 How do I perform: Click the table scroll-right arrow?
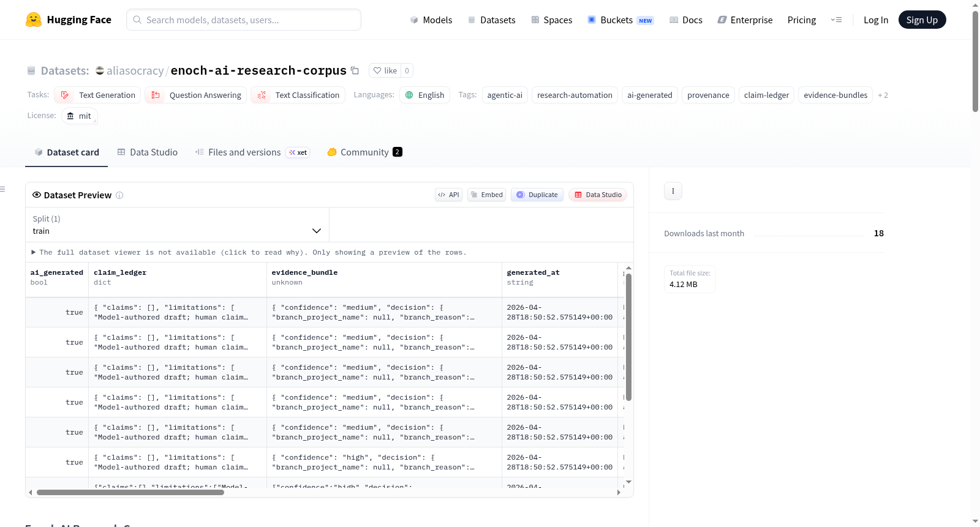tap(619, 492)
